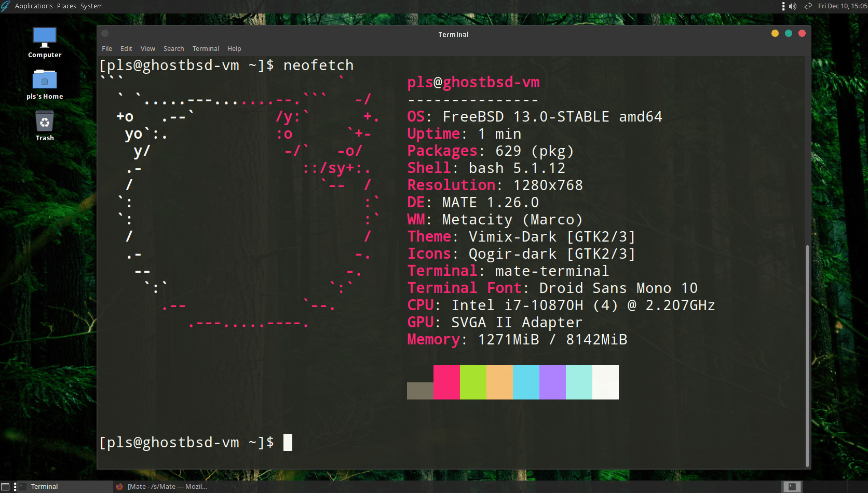Click the network connection arrows icon
This screenshot has width=868, height=493.
click(808, 6)
